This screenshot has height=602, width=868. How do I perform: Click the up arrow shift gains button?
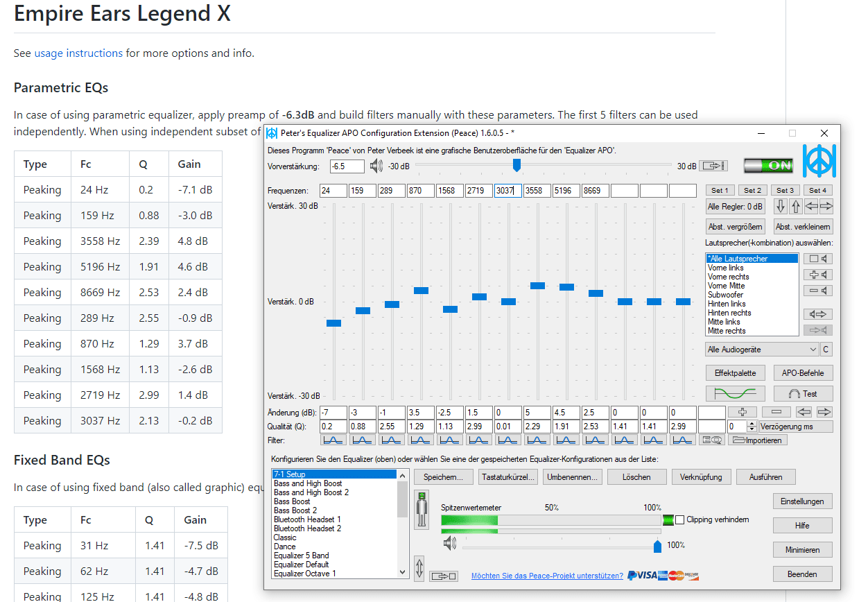(796, 207)
